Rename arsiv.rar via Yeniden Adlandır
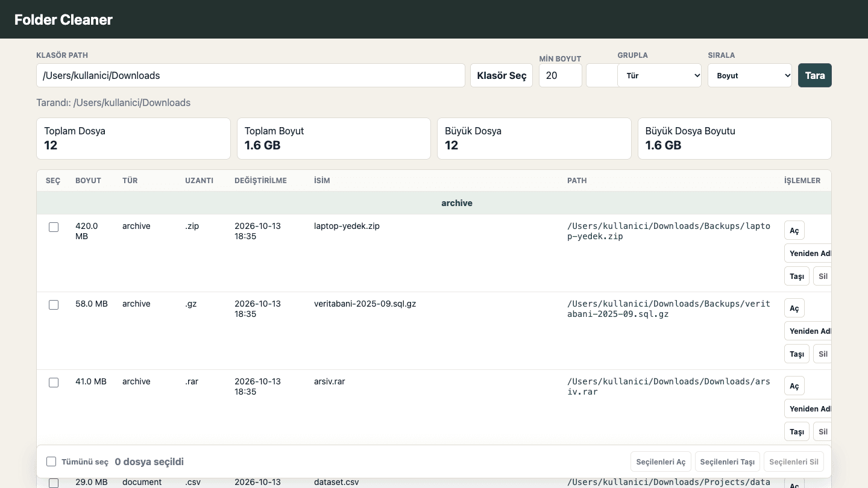868x488 pixels. [808, 409]
